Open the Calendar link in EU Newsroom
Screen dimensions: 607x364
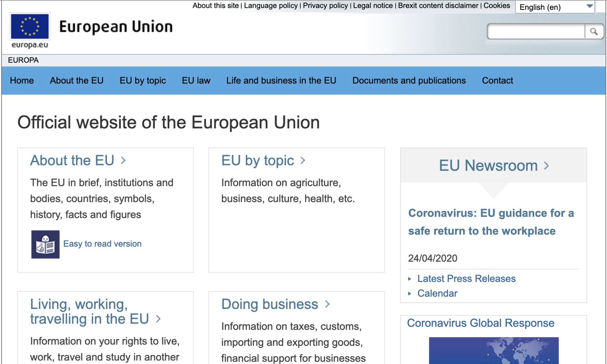(x=437, y=293)
